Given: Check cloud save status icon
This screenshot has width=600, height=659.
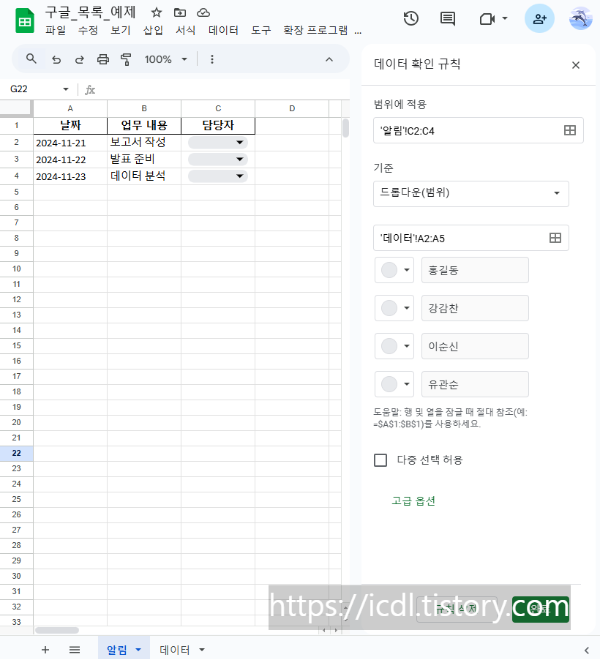Looking at the screenshot, I should pos(203,13).
